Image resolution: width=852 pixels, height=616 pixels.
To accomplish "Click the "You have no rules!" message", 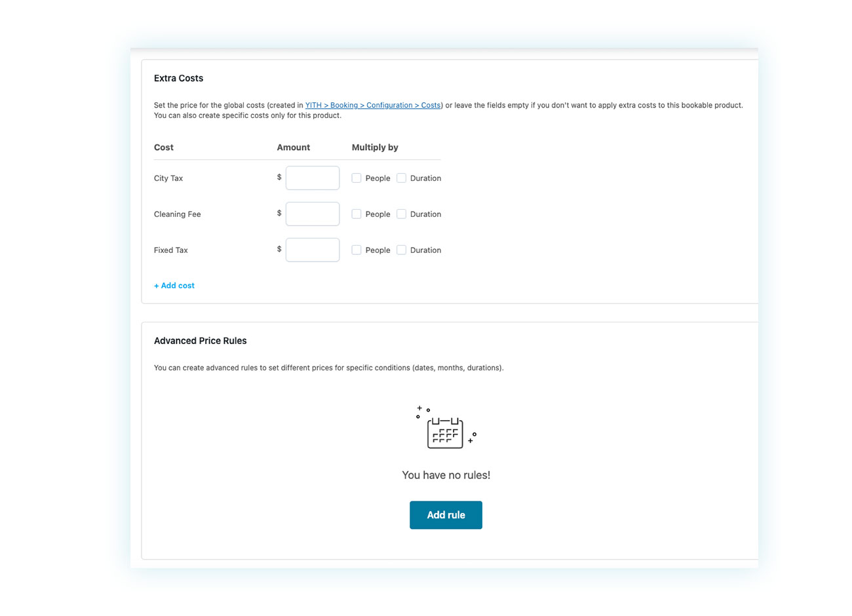I will [446, 475].
